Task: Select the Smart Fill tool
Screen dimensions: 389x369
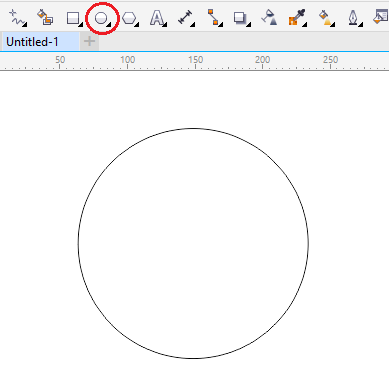Action: tap(45, 18)
